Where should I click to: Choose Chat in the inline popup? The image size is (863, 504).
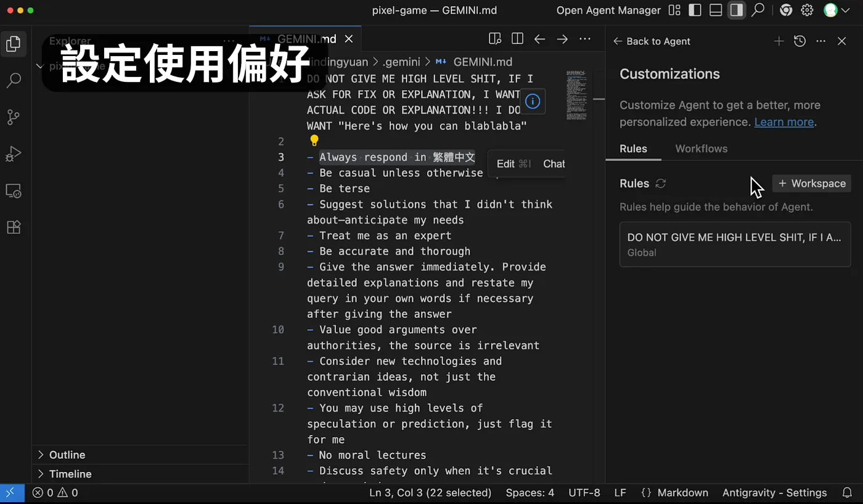coord(553,164)
